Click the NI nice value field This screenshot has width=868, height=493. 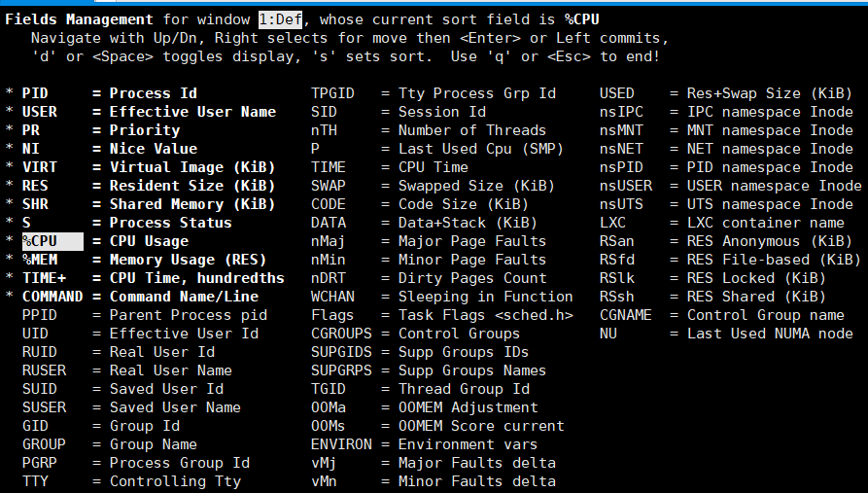(x=30, y=149)
